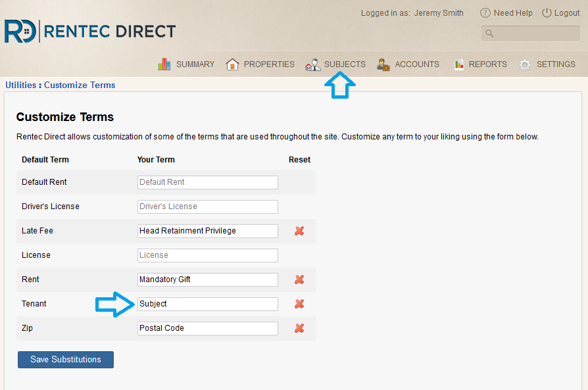Screen dimensions: 588x390
Task: Click the Save Substitutions button
Action: 66,360
